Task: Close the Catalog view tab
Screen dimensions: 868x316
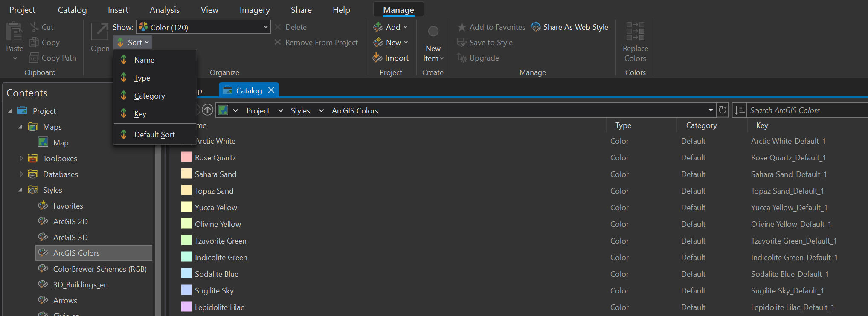Action: click(271, 90)
